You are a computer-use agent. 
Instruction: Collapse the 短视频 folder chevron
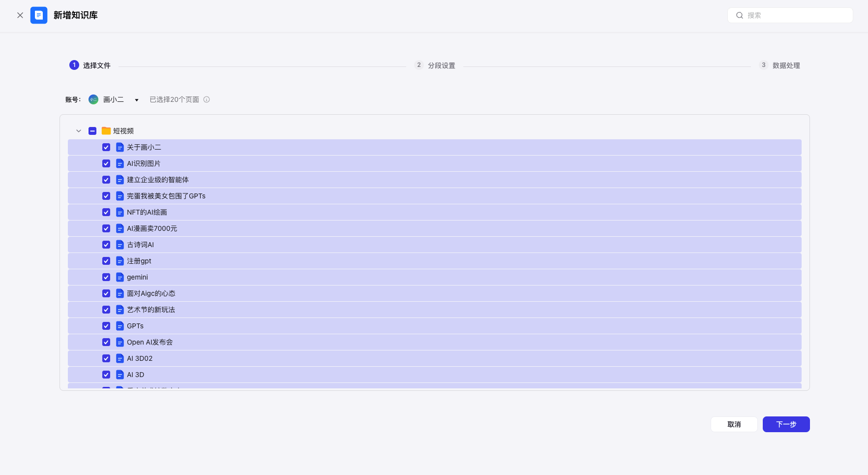point(79,131)
